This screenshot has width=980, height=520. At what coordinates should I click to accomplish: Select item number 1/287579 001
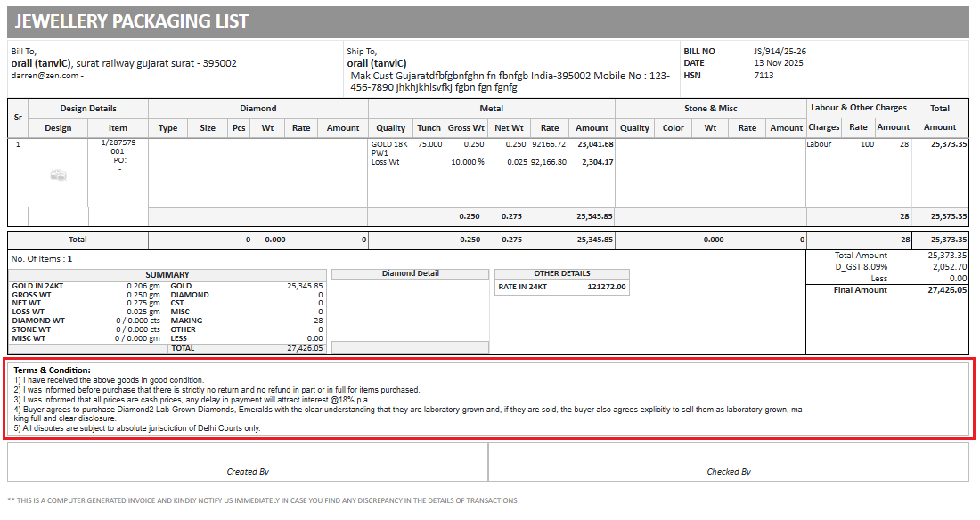pos(118,148)
